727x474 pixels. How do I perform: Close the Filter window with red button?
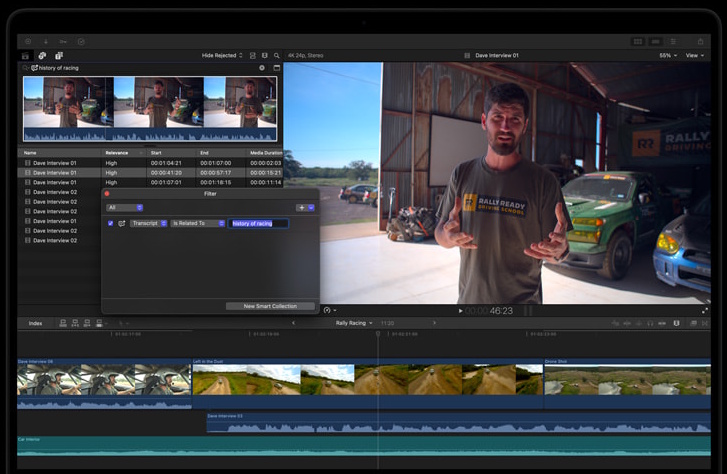click(107, 194)
